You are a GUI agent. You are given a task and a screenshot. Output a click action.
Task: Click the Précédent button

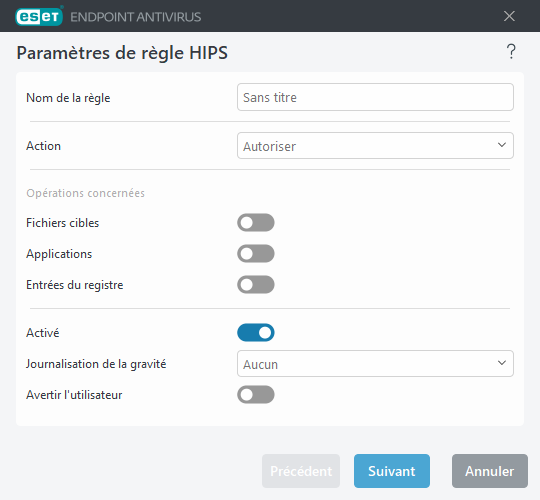(301, 471)
